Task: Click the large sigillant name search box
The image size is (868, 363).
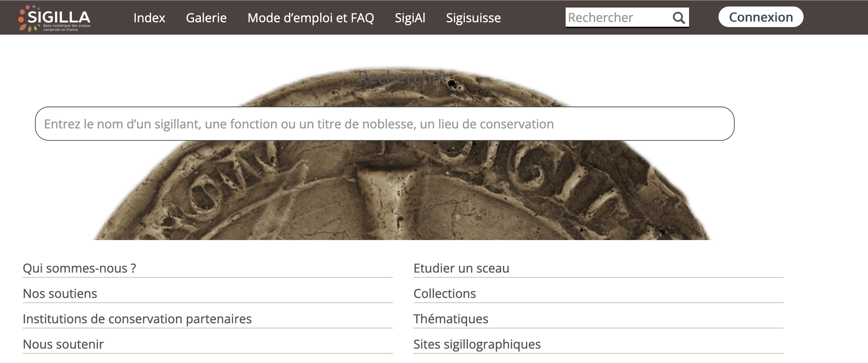Action: pyautogui.click(x=384, y=124)
